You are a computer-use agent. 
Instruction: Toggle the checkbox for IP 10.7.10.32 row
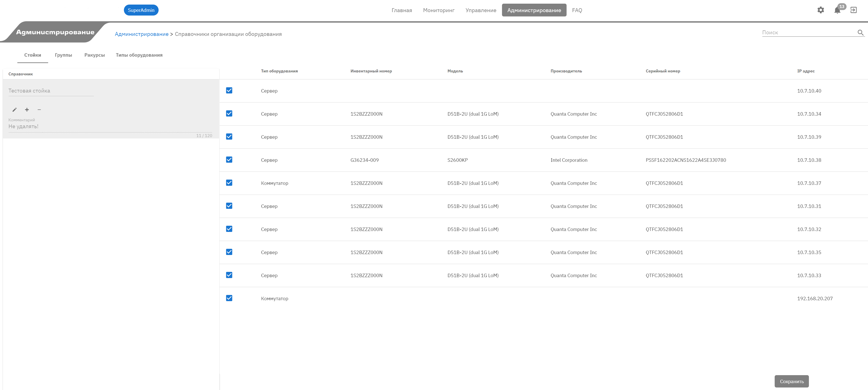pos(229,229)
